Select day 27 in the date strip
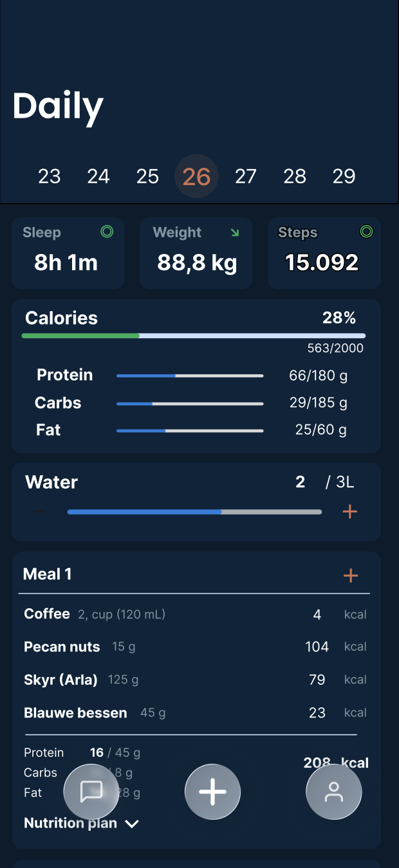Viewport: 399px width, 868px height. pos(246,176)
